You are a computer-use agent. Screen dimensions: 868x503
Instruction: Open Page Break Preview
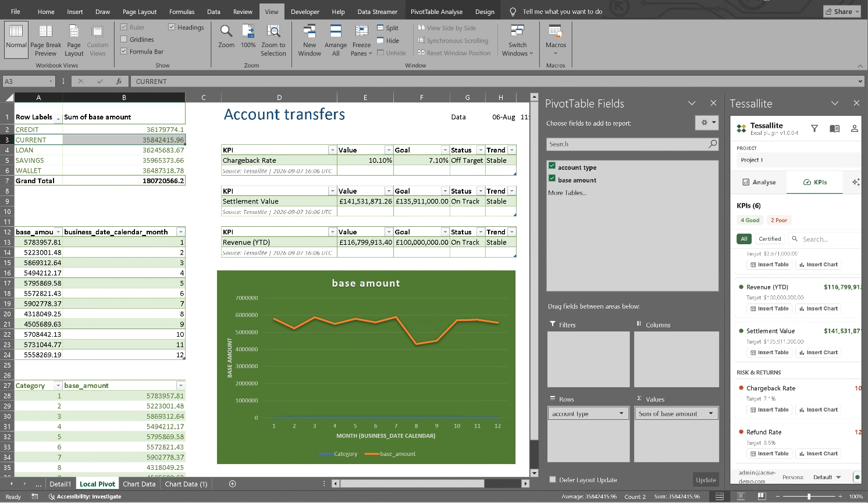[x=45, y=40]
